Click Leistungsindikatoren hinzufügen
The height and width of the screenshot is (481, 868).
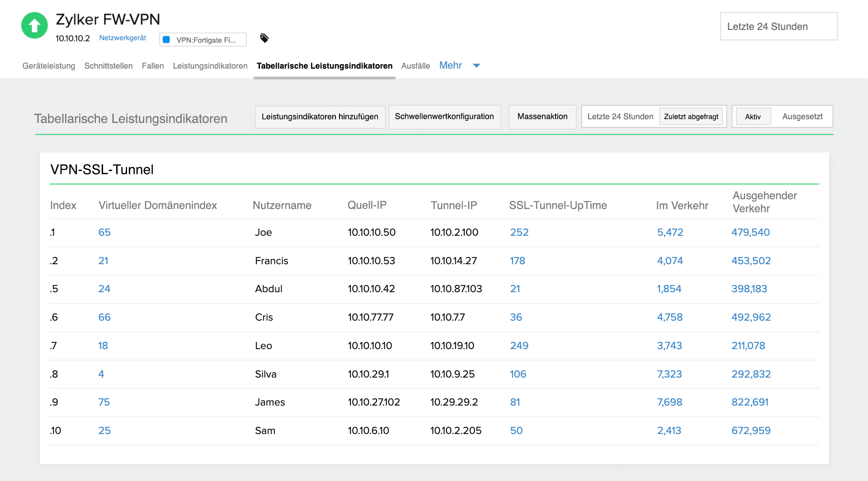pyautogui.click(x=320, y=117)
